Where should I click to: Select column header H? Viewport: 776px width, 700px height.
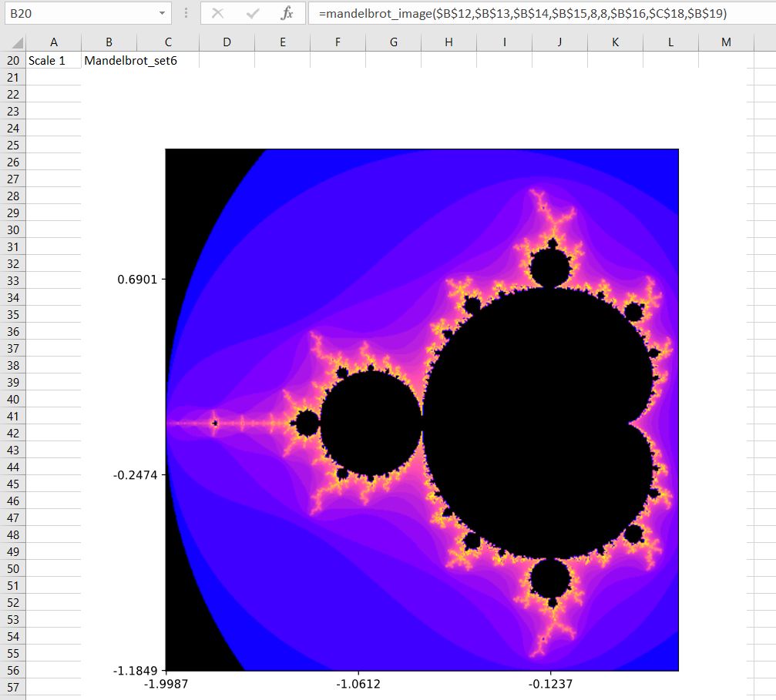click(448, 42)
